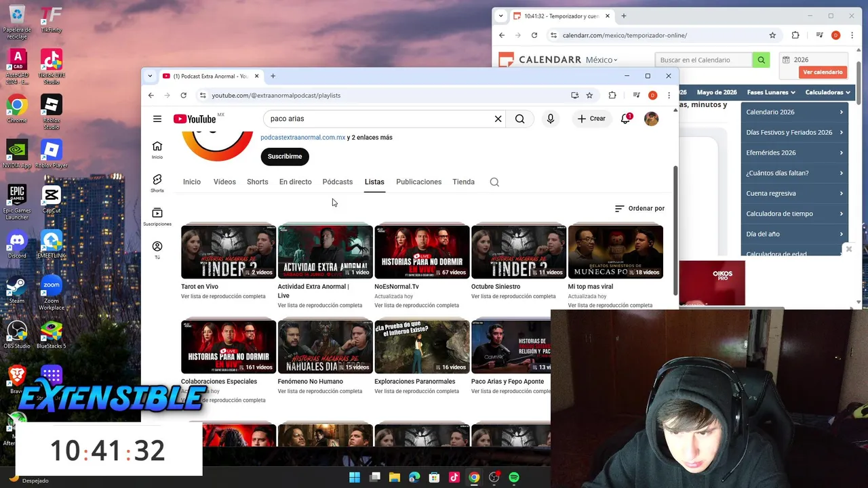Open media controls icon in YouTube Chrome toolbar
This screenshot has width=868, height=488.
636,96
